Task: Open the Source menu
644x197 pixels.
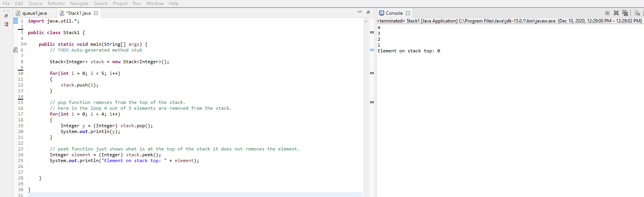Action: click(35, 3)
